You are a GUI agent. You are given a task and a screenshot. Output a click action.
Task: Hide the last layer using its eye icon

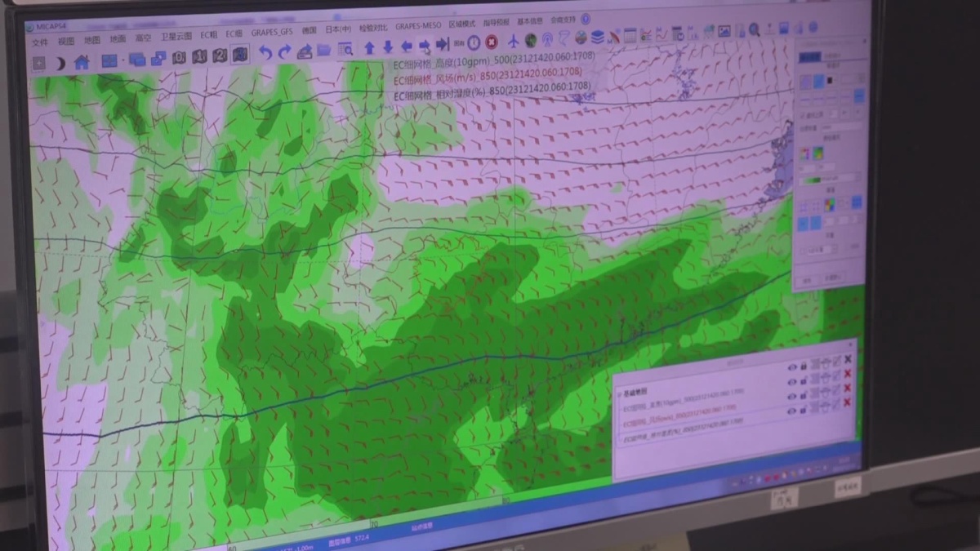792,411
